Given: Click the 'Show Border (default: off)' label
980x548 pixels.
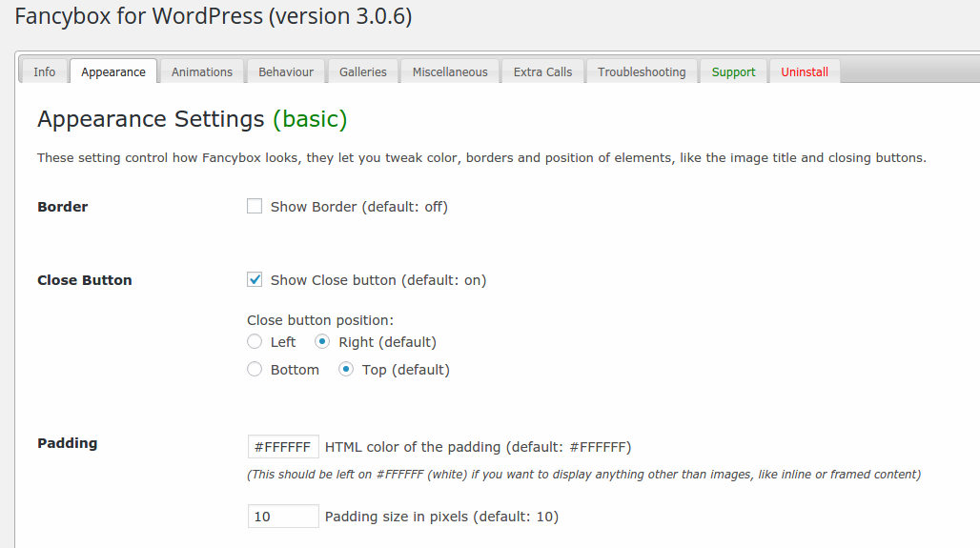Looking at the screenshot, I should tap(358, 207).
